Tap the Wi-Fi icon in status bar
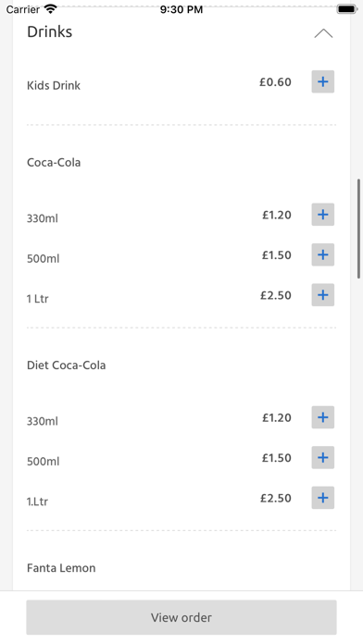 coord(51,9)
